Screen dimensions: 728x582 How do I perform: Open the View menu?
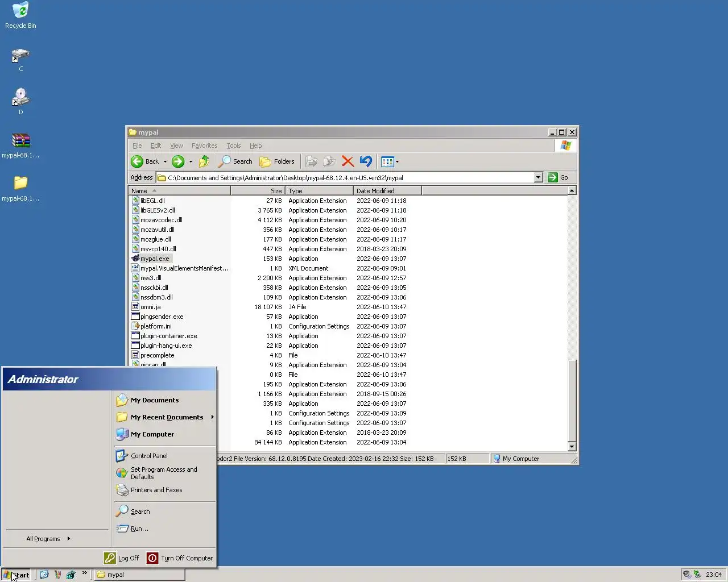(x=176, y=145)
